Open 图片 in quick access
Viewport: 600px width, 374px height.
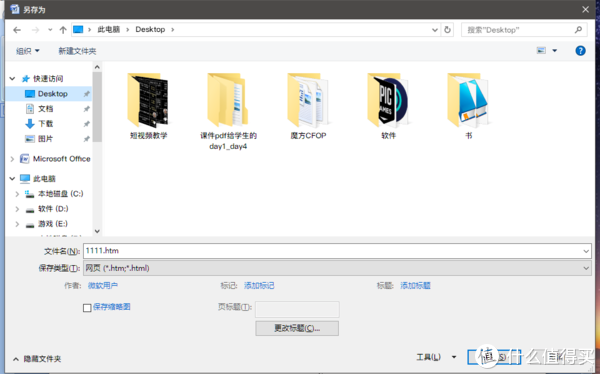(45, 139)
